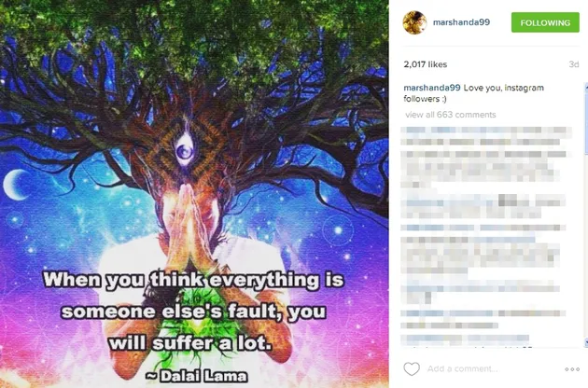Open the three-dot more options menu

click(572, 369)
